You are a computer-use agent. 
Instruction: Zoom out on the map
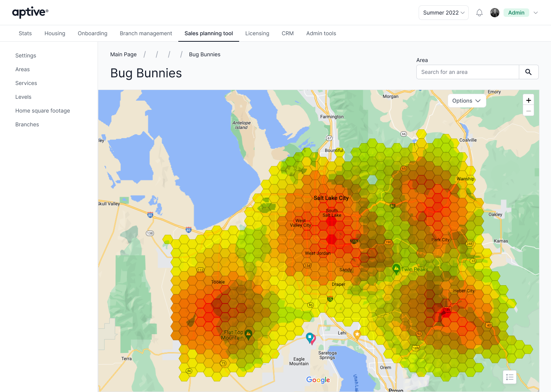tap(528, 111)
